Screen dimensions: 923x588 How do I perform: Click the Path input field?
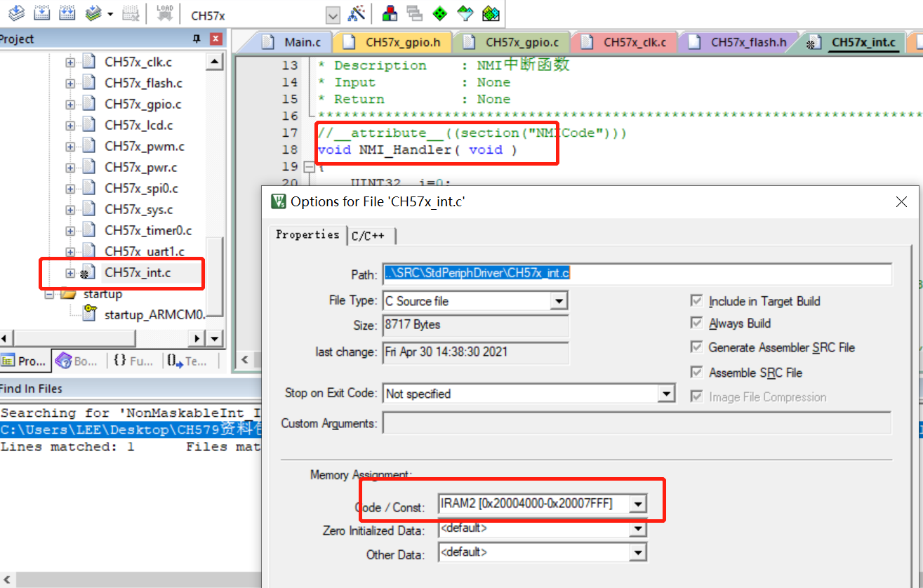click(637, 274)
